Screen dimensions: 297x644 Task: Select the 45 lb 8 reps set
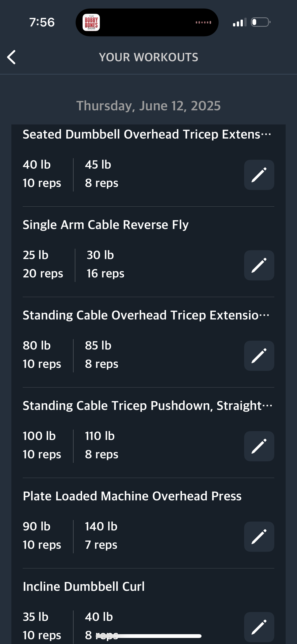click(x=102, y=174)
